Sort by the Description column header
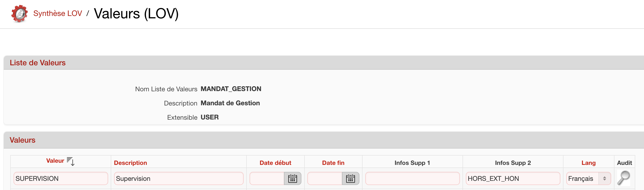The image size is (644, 190). pyautogui.click(x=130, y=163)
